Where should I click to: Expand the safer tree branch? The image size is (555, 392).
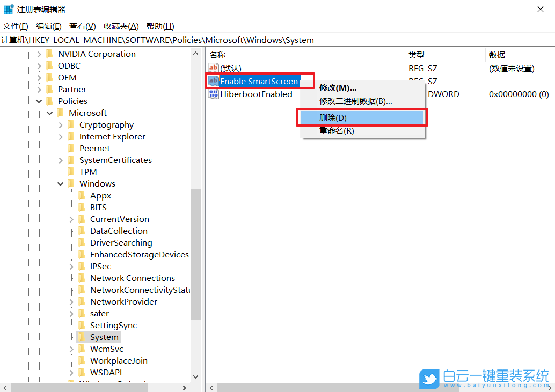pos(71,313)
